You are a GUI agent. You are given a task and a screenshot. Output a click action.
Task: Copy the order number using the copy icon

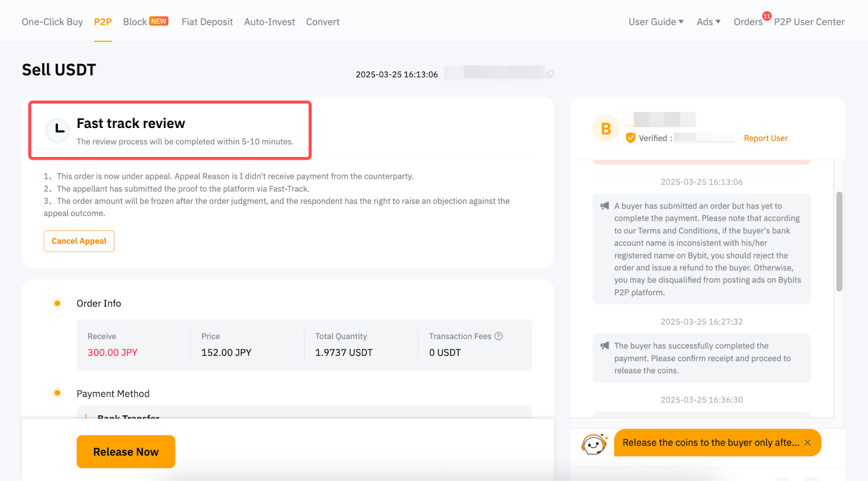550,74
